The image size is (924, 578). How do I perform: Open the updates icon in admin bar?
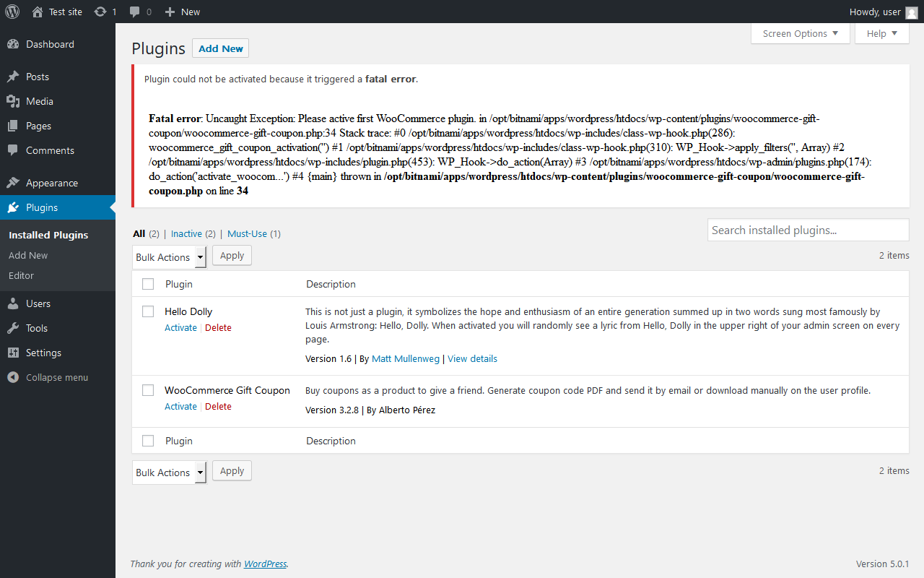[100, 12]
